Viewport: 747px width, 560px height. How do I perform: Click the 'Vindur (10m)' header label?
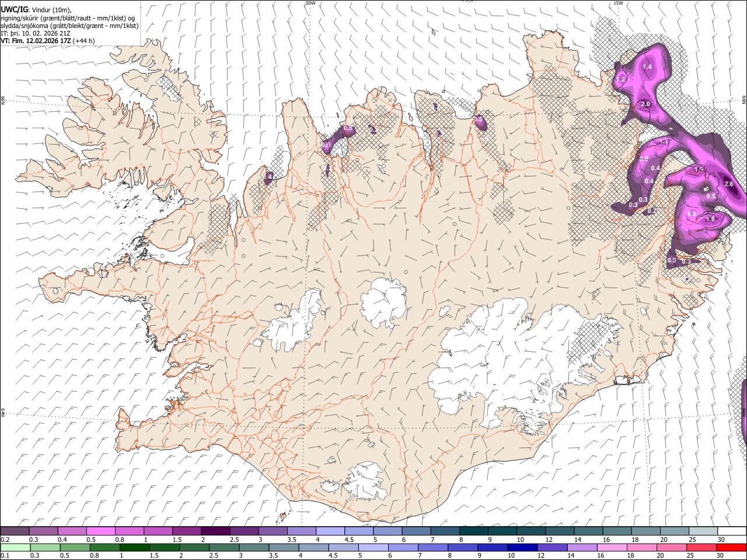tap(52, 10)
